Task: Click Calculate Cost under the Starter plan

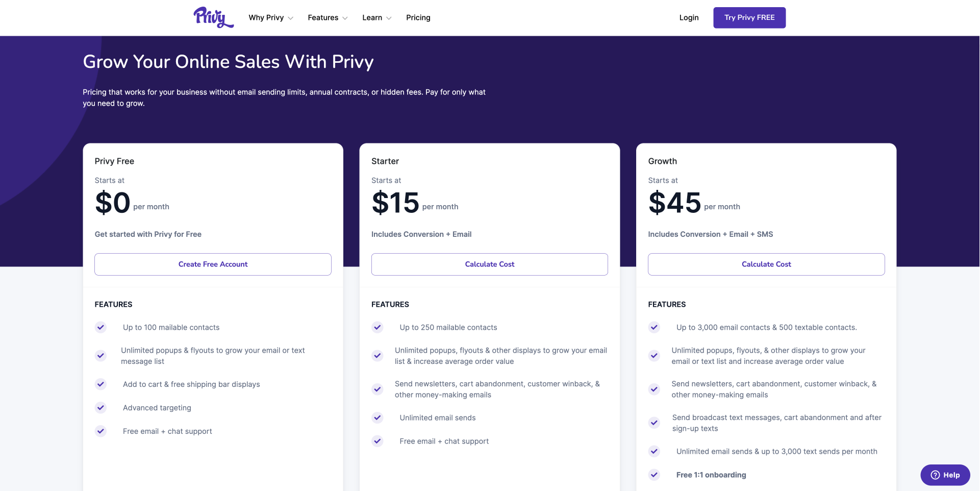Action: (x=489, y=264)
